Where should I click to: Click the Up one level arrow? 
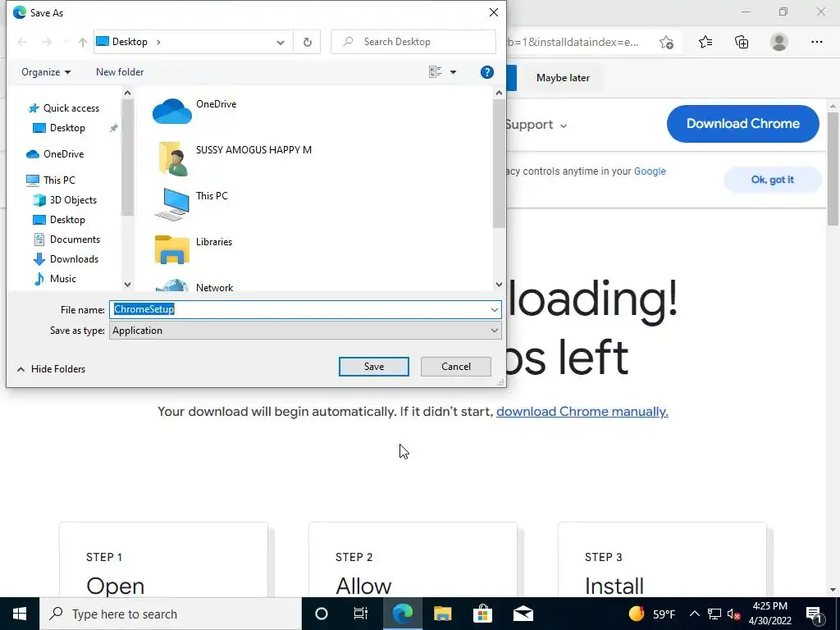tap(83, 42)
